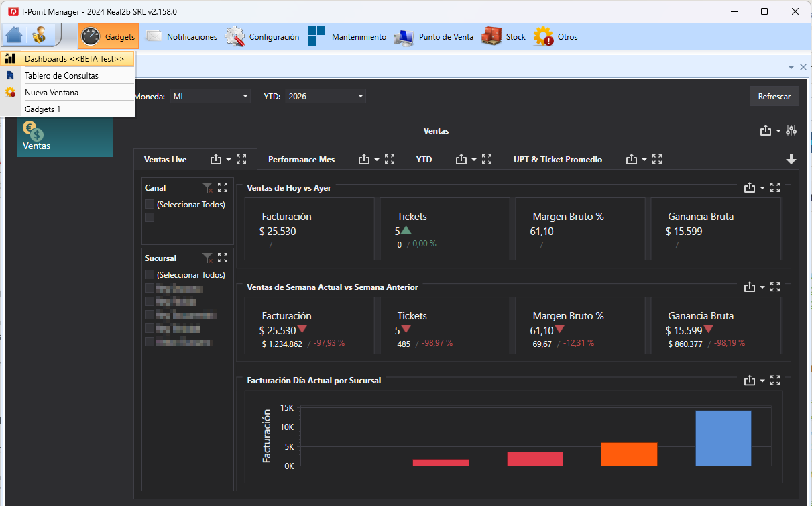Open the tab list arrow near top right
The width and height of the screenshot is (812, 506).
pos(791,67)
